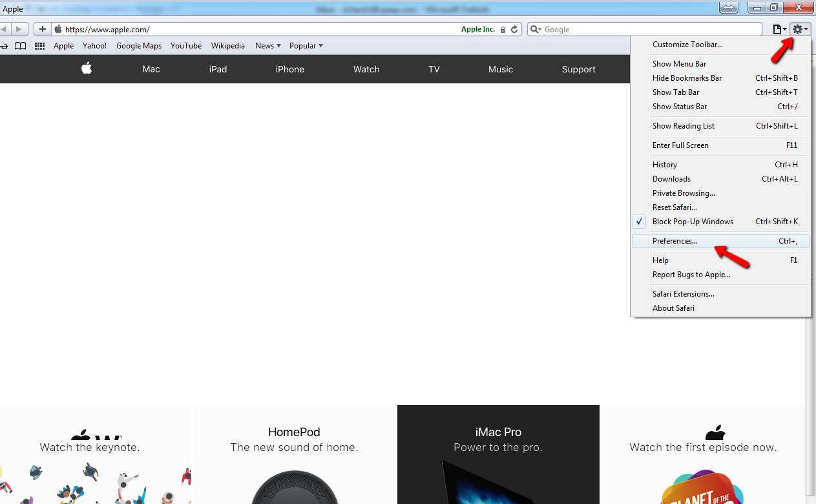Click the lock security icon in address bar
This screenshot has height=504, width=816.
(x=503, y=30)
